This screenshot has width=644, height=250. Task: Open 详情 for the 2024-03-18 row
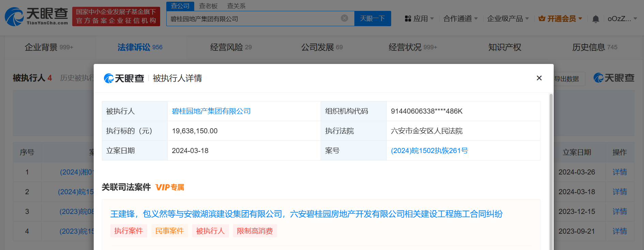point(619,192)
